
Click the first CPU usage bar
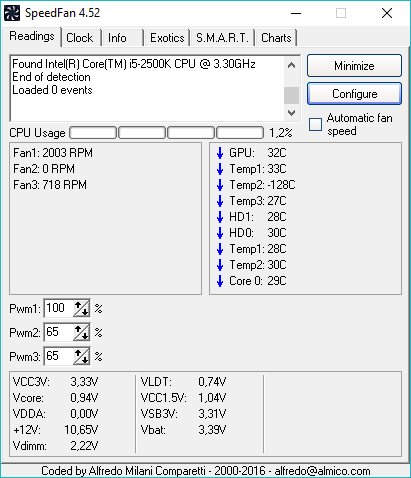point(93,133)
